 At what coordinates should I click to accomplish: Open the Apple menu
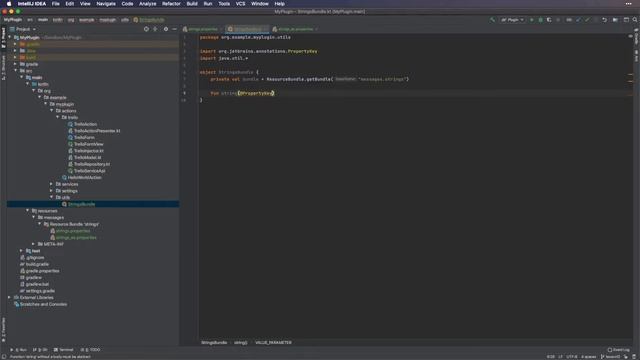pyautogui.click(x=9, y=4)
